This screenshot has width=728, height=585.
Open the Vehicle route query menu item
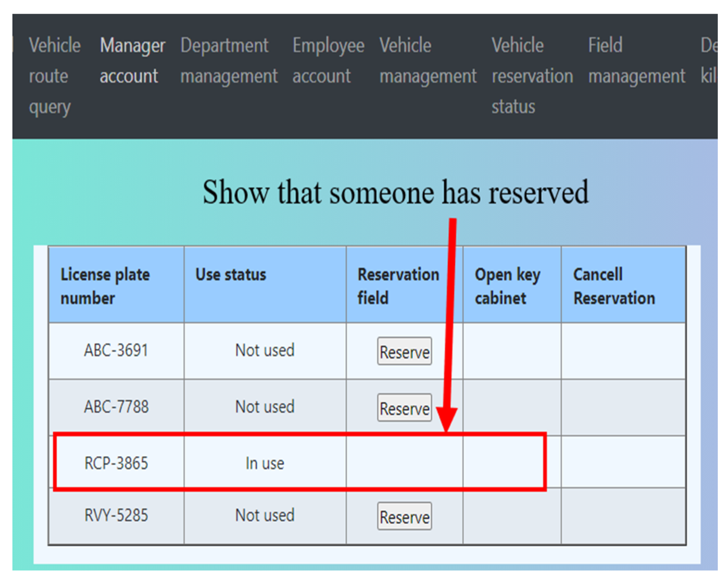[55, 76]
